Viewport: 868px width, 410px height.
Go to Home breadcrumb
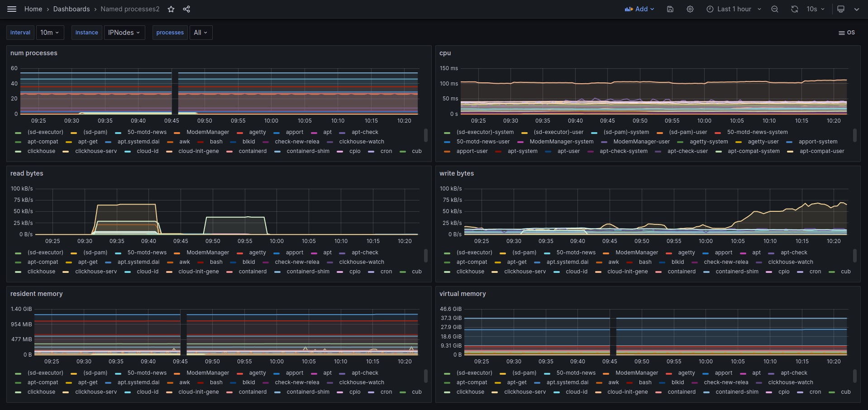[33, 9]
